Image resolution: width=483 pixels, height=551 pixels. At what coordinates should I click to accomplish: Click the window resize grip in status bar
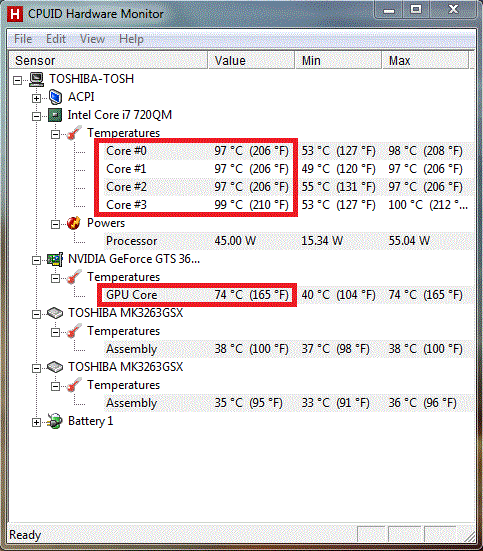pyautogui.click(x=469, y=536)
